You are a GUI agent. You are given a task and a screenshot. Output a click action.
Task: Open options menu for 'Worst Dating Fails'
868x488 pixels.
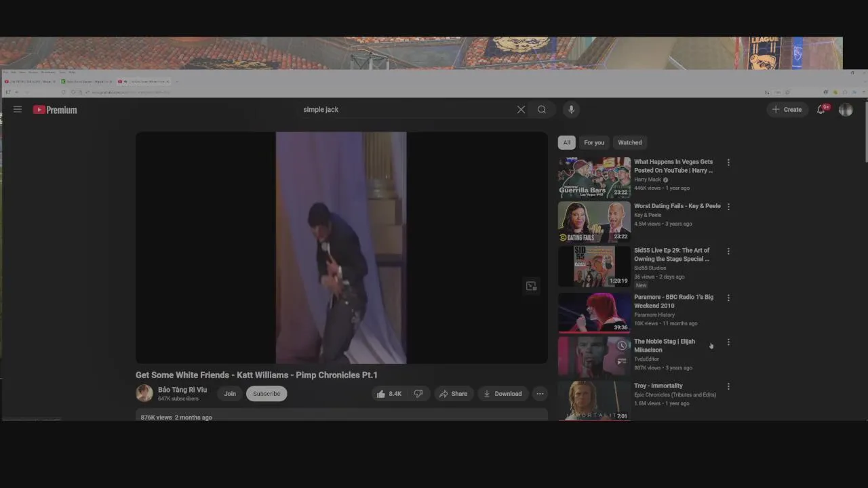[728, 207]
